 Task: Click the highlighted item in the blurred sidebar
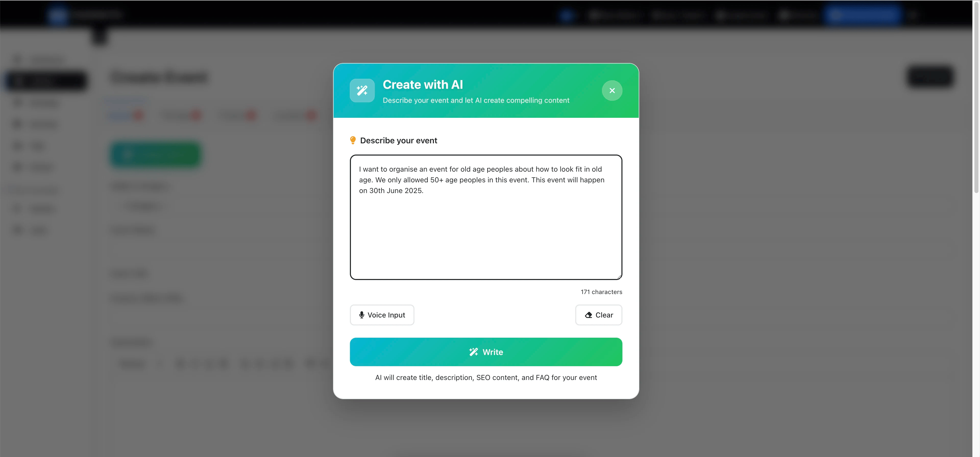46,81
